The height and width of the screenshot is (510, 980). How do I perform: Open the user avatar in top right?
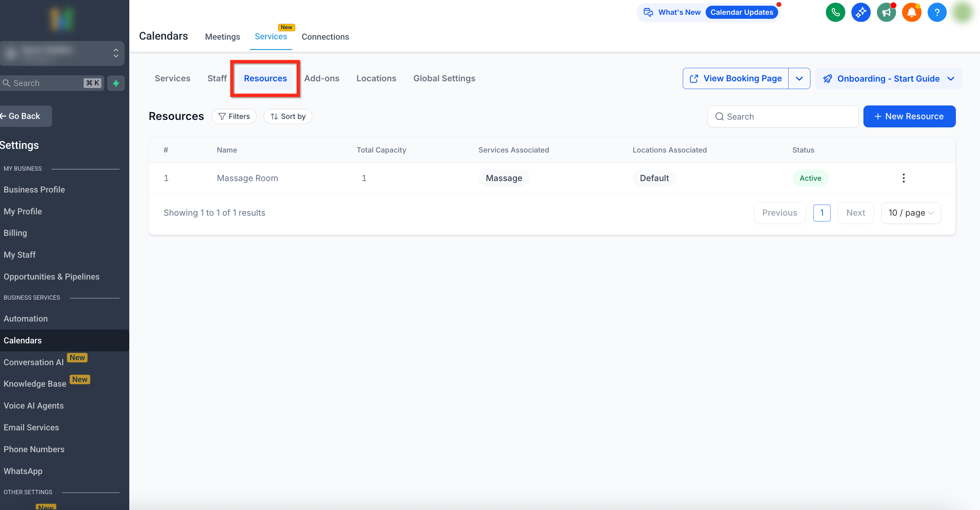(x=962, y=12)
